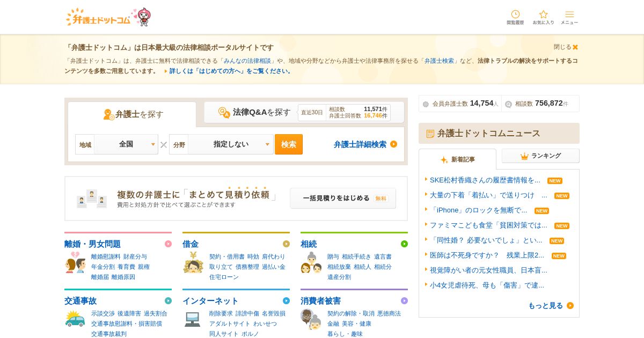Open インターネット category heading
The height and width of the screenshot is (338, 644).
click(210, 301)
